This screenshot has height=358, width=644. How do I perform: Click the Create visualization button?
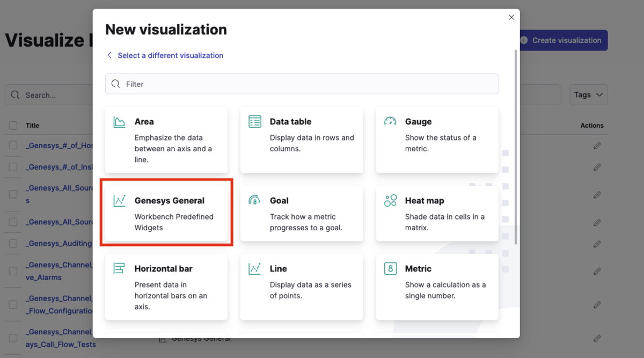(x=562, y=40)
